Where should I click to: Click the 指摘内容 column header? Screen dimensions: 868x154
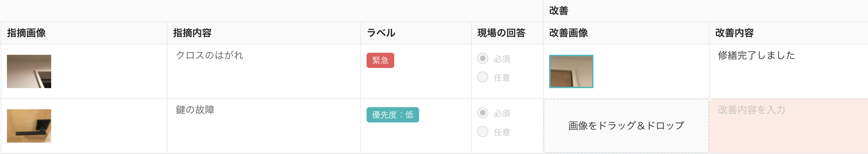pos(192,33)
